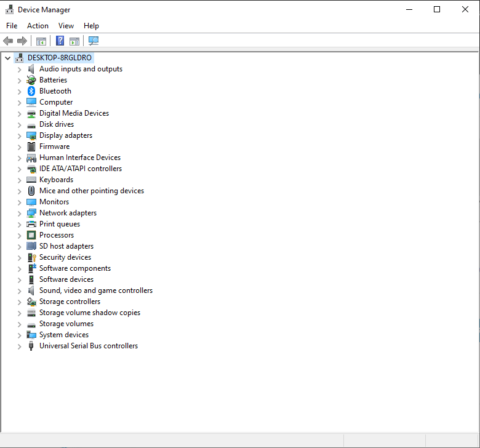Click the Back arrow in the toolbar
Image resolution: width=480 pixels, height=448 pixels.
(8, 41)
